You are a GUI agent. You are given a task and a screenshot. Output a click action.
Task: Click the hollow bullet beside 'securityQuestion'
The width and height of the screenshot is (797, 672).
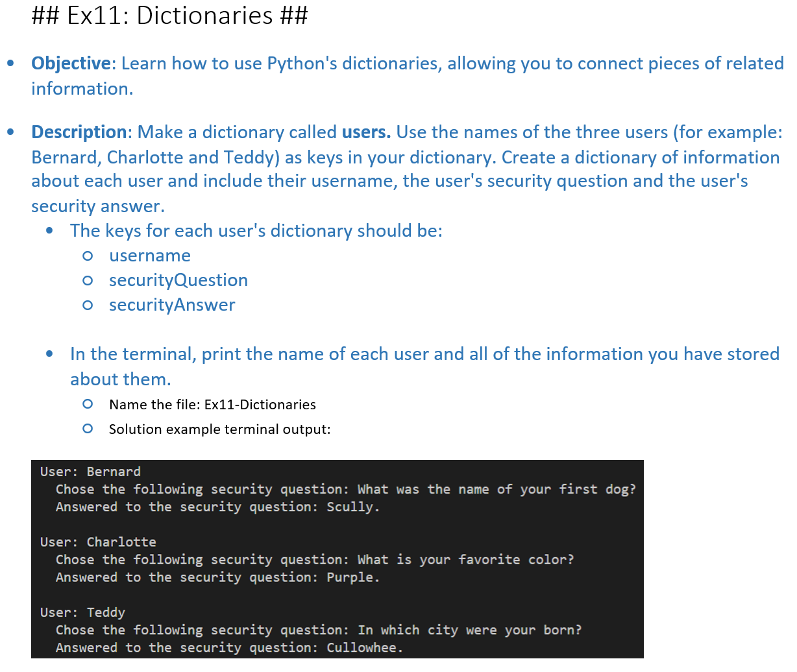click(88, 281)
